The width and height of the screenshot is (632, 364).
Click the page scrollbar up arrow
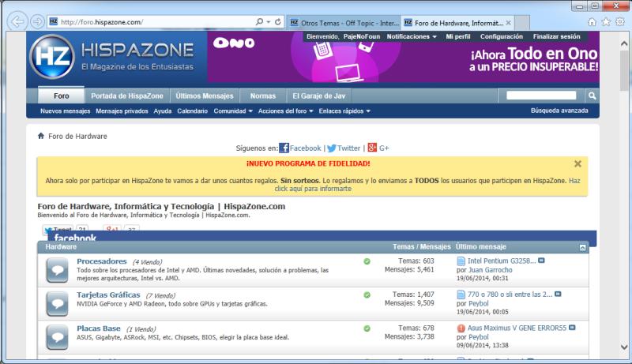pyautogui.click(x=624, y=43)
